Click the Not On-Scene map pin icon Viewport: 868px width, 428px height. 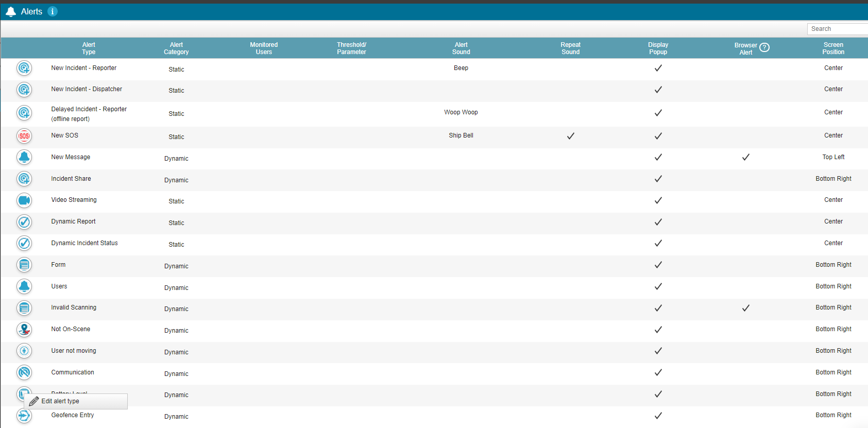[x=24, y=330]
